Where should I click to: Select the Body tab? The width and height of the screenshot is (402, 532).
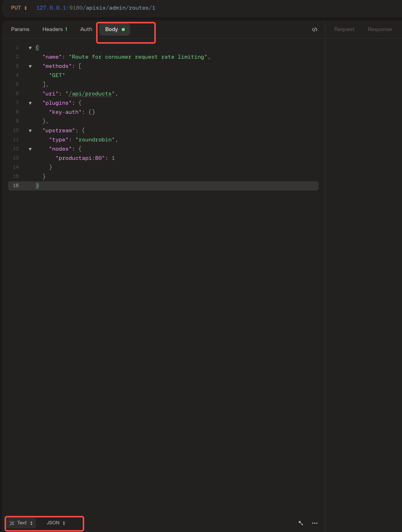coord(114,29)
